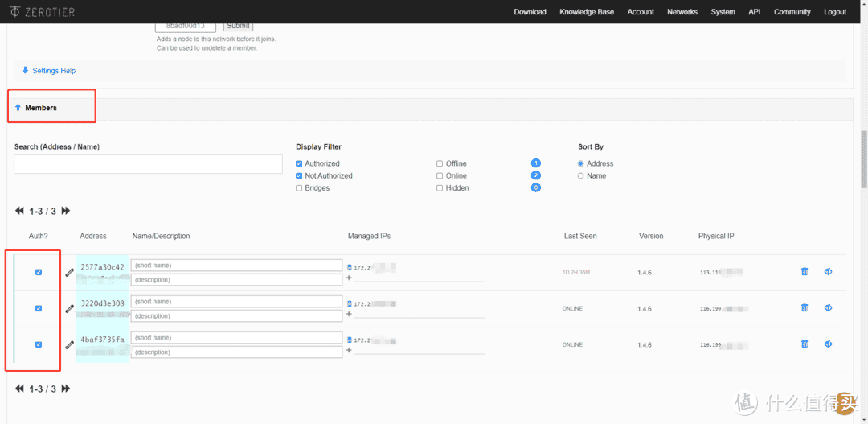868x424 pixels.
Task: Sort members by Name
Action: 581,175
